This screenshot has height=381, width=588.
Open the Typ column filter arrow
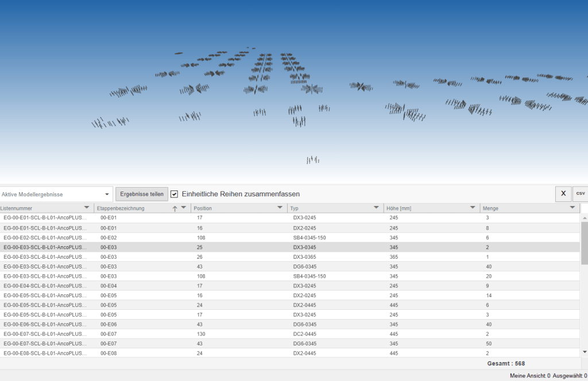377,208
